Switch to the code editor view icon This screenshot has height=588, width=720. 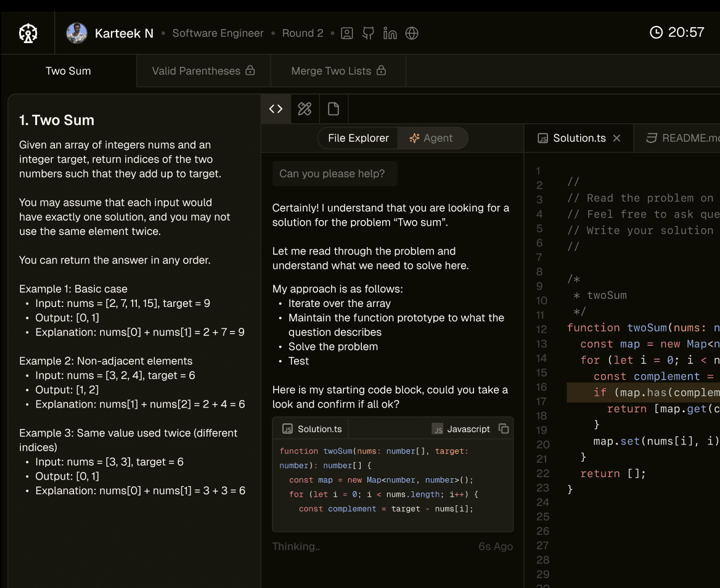pos(276,109)
